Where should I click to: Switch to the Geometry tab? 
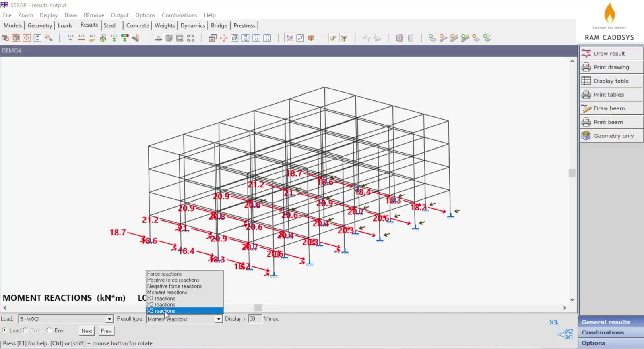(x=39, y=25)
